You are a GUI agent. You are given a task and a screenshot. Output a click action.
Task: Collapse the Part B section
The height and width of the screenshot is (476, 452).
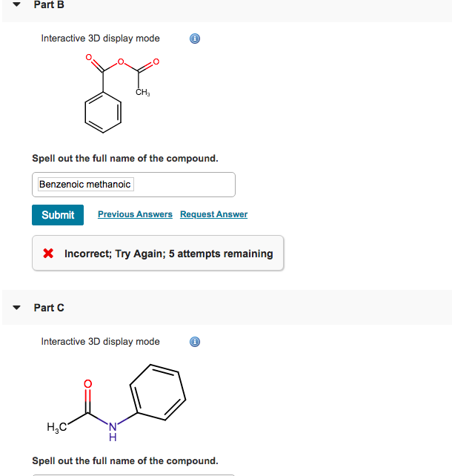point(17,4)
